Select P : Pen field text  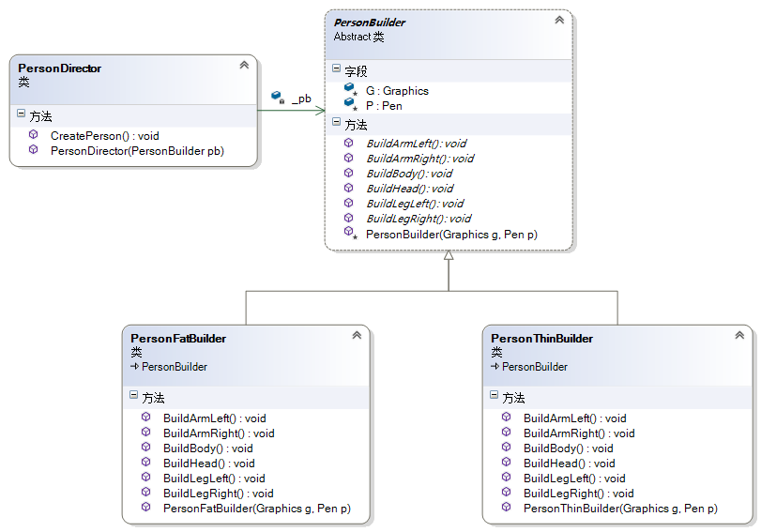tap(384, 106)
